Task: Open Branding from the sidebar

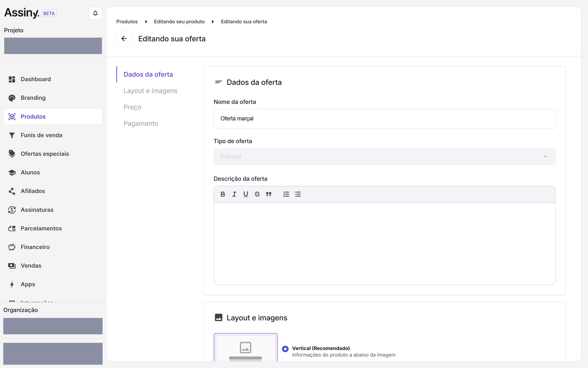Action: 53,98
